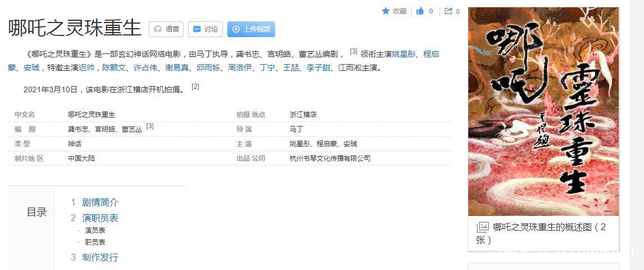644x270 pixels.
Task: Click the 目录 contents heading
Action: [37, 213]
